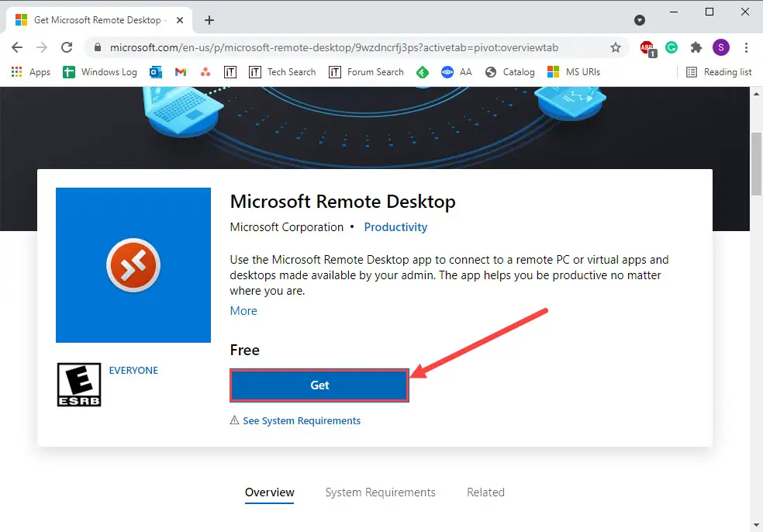Viewport: 763px width, 532px height.
Task: Bookmark this page with the star icon
Action: (x=616, y=47)
